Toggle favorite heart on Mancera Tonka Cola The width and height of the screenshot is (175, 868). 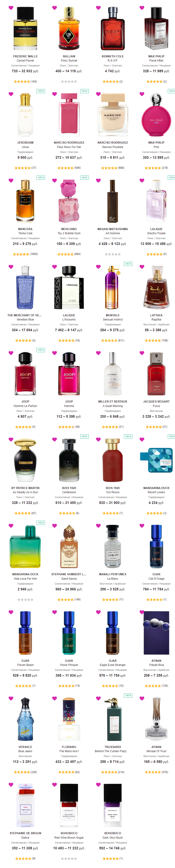click(x=11, y=180)
